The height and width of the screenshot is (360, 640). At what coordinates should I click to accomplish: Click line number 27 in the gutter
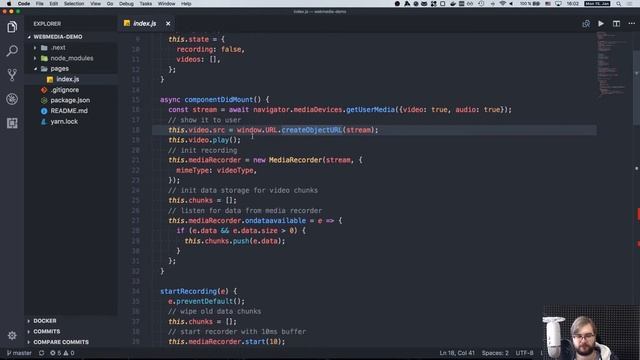click(x=136, y=221)
